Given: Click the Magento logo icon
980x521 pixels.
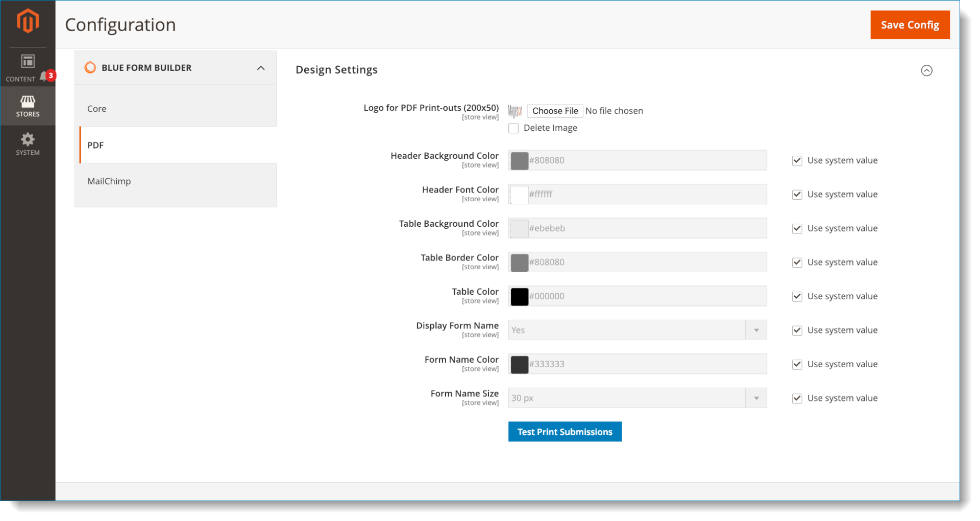Looking at the screenshot, I should click(28, 21).
